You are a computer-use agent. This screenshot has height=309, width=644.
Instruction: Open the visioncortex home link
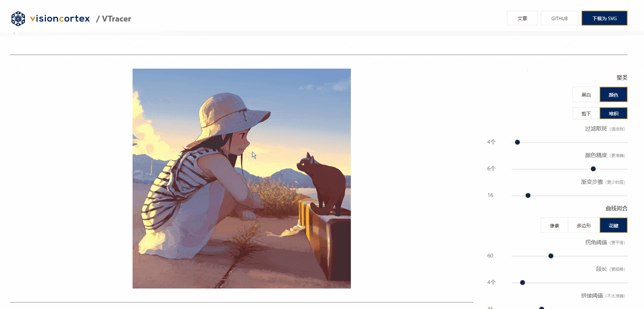[60, 18]
